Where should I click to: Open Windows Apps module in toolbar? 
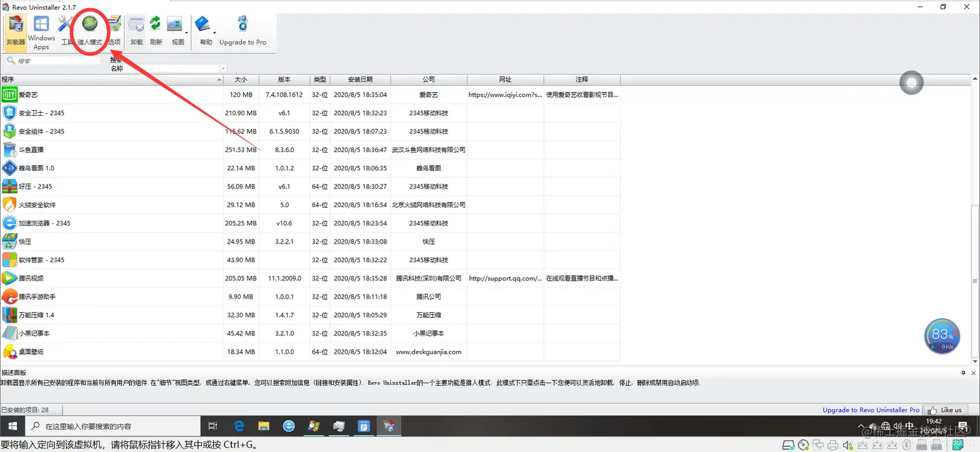tap(41, 32)
